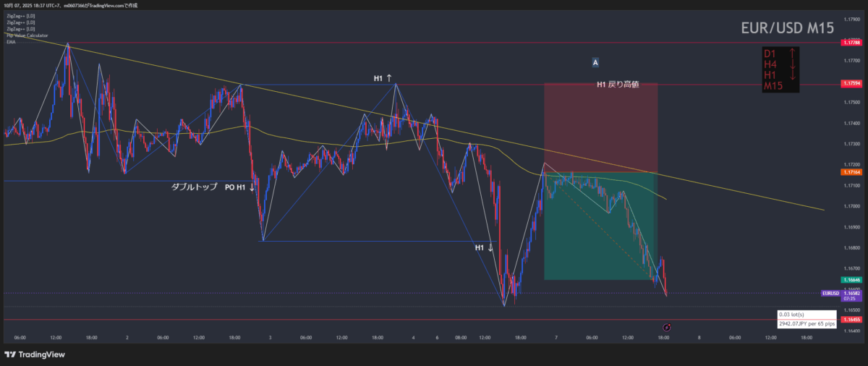
Task: Click the 'H1 戻り高値' chart label
Action: [x=617, y=85]
